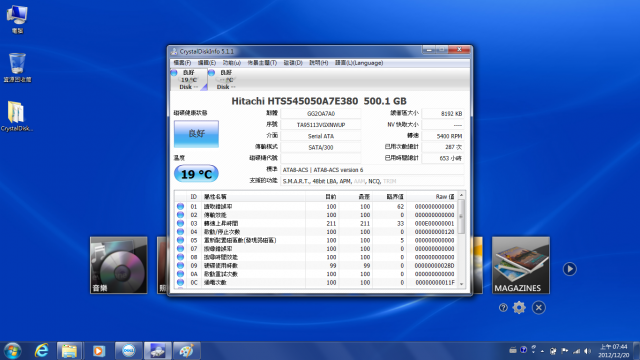Select the CrystalDisk folder on desktop
640x360 pixels.
17,117
